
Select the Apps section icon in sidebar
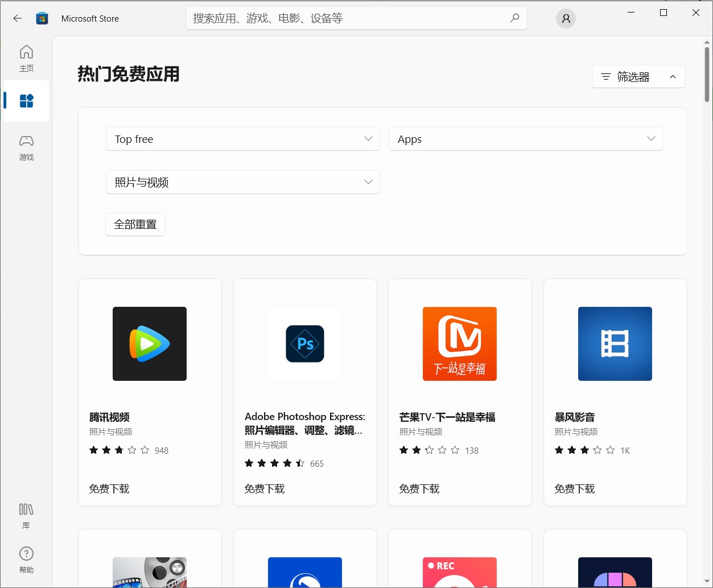pos(26,101)
